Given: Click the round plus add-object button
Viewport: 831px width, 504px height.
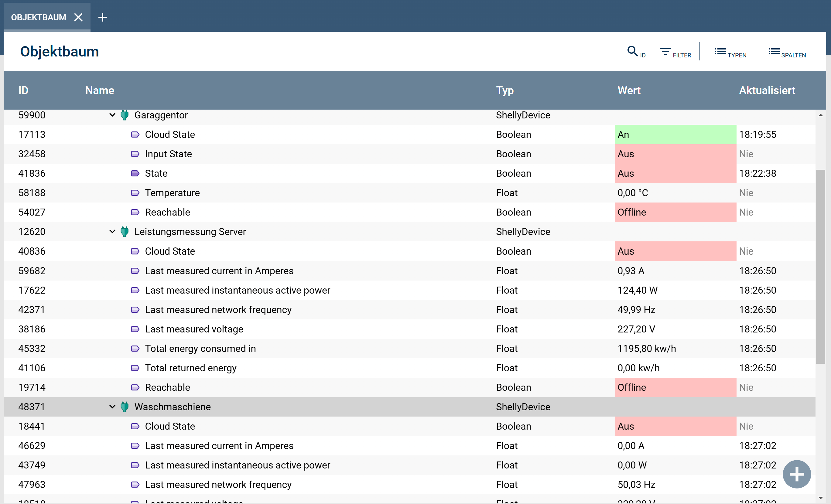Looking at the screenshot, I should pyautogui.click(x=797, y=474).
